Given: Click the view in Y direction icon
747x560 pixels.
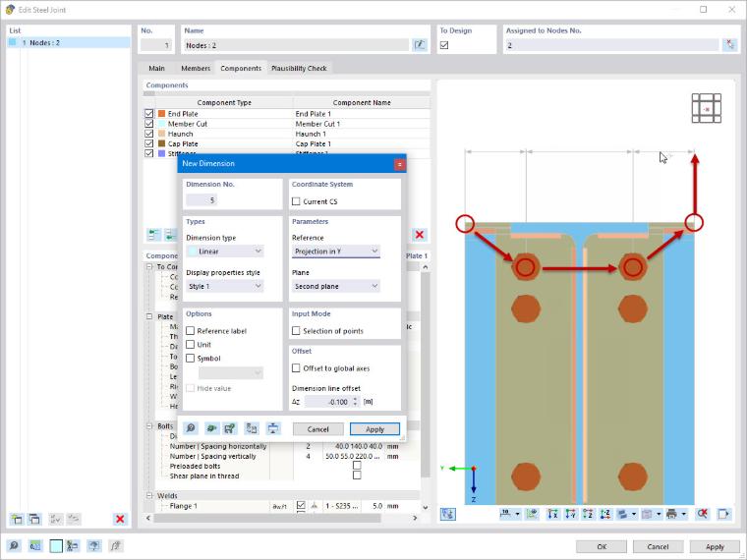Looking at the screenshot, I should click(x=570, y=514).
